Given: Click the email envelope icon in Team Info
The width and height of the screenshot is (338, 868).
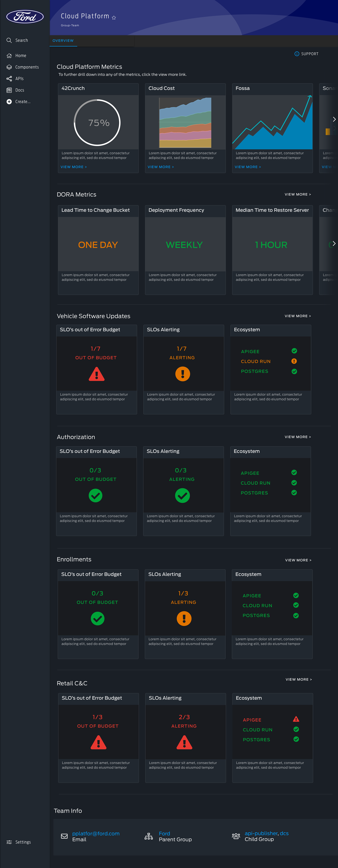Looking at the screenshot, I should click(x=64, y=836).
